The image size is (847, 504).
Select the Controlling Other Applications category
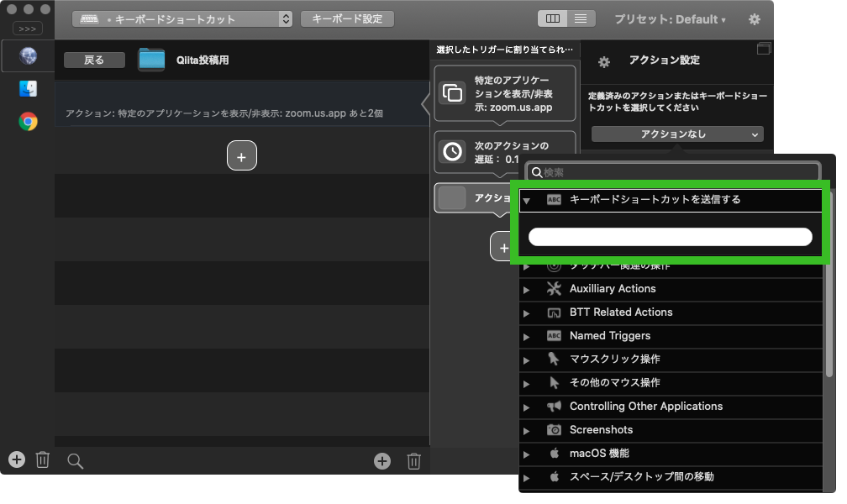coord(647,406)
